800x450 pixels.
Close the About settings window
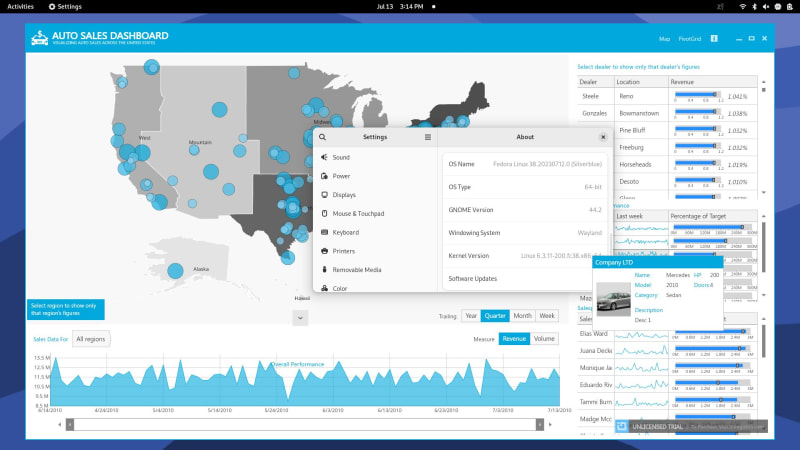[603, 137]
